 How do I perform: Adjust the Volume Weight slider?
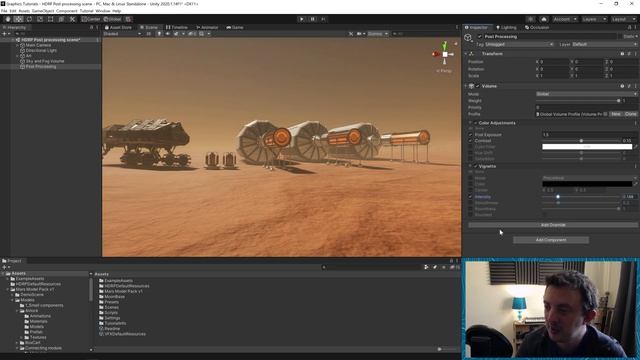click(578, 100)
